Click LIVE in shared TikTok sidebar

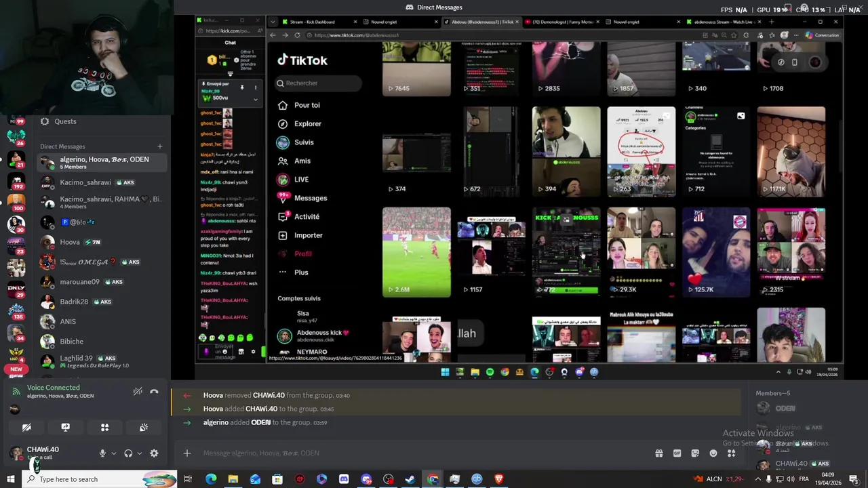(301, 180)
